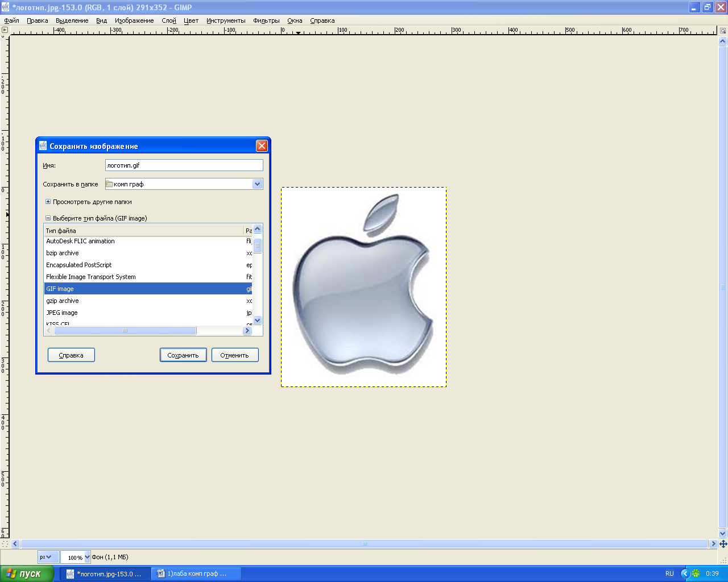
Task: Click the Справка button in save dialog
Action: click(71, 355)
